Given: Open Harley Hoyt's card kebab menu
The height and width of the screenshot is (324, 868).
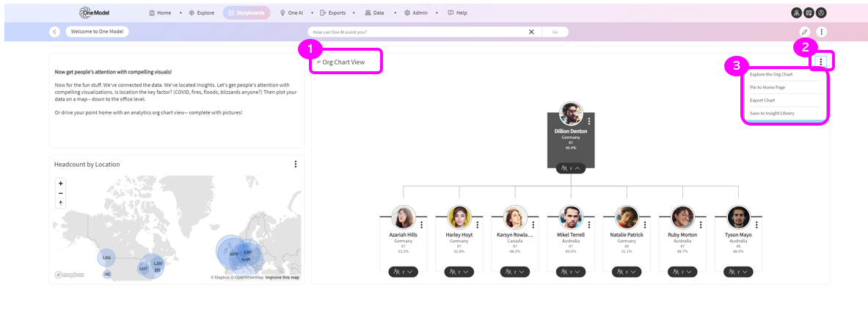Looking at the screenshot, I should pos(478,225).
